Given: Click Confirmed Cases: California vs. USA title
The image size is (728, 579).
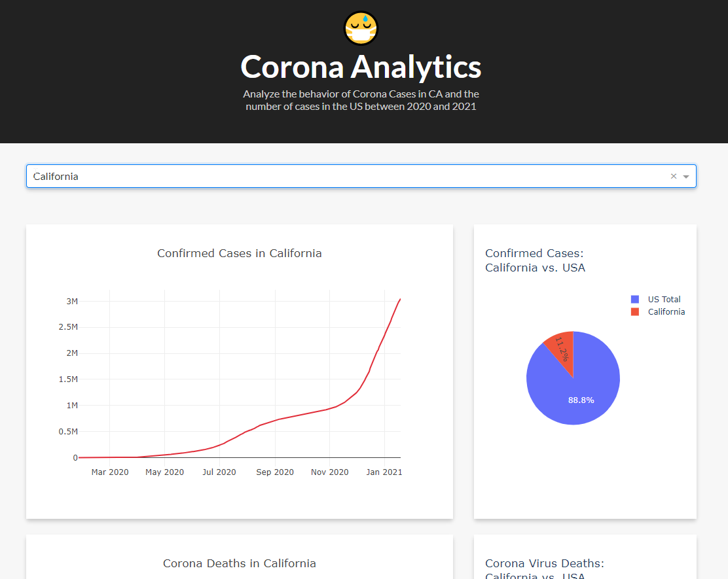Looking at the screenshot, I should coord(535,260).
